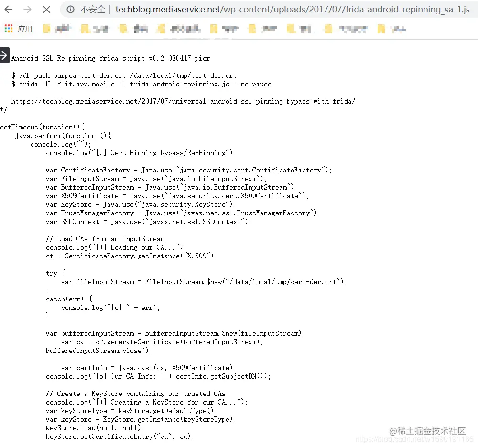The height and width of the screenshot is (448, 478).
Task: Click the "keyStore.setCertificateEntry" line
Action: (x=120, y=437)
